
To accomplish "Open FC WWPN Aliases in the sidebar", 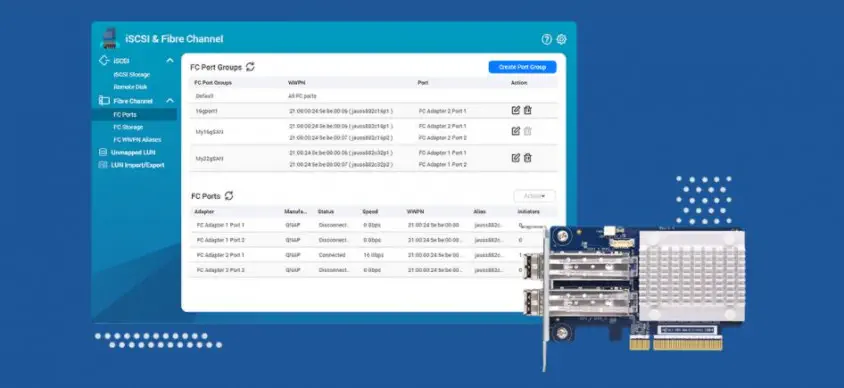I will click(137, 139).
